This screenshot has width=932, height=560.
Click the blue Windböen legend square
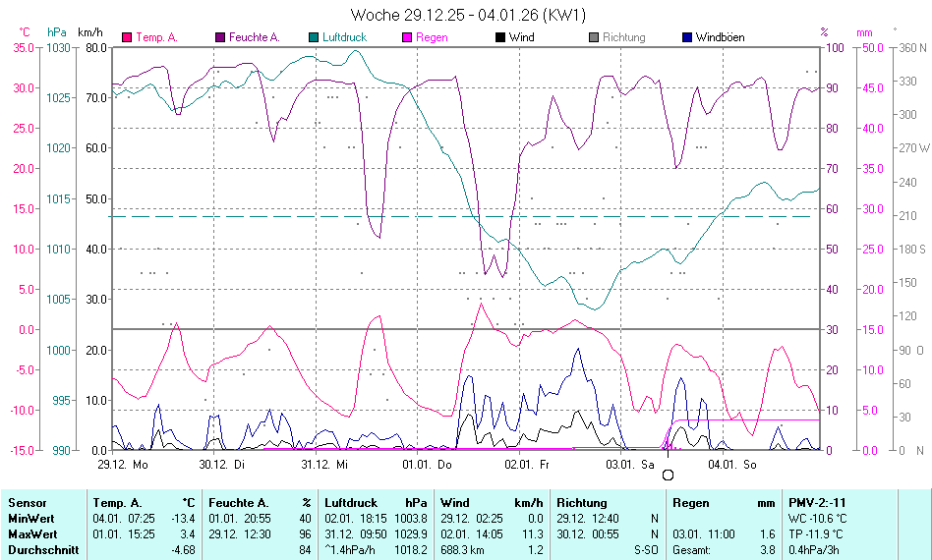point(686,37)
